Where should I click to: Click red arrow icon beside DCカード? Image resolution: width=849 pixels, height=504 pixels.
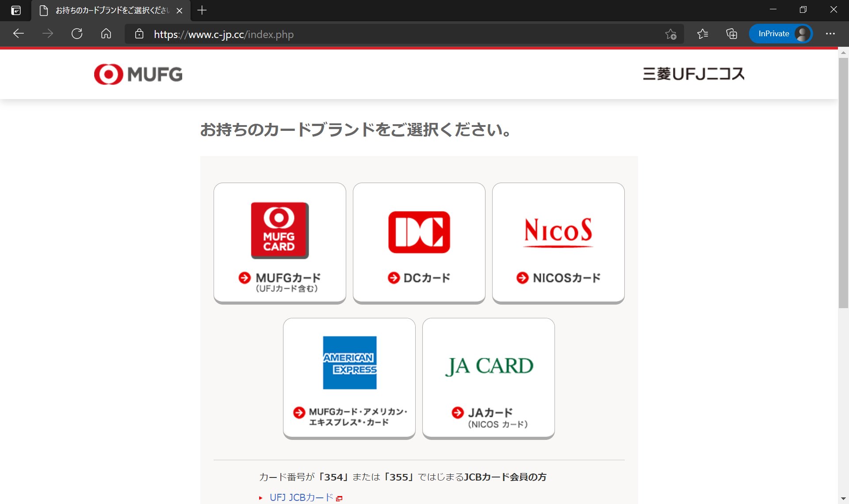click(394, 278)
